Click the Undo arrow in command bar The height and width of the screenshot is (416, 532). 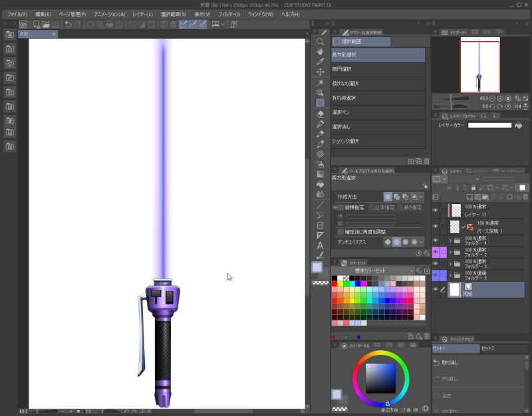point(68,25)
